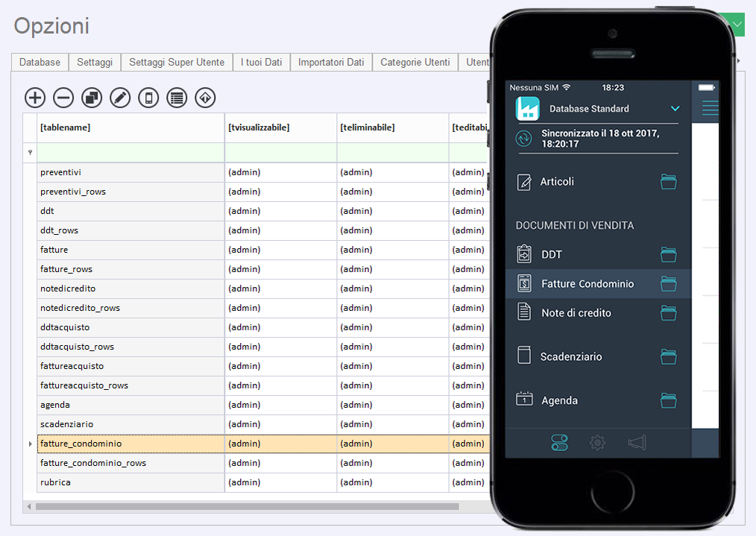Click the tablename filter input cell
This screenshot has width=756, height=536.
click(130, 153)
